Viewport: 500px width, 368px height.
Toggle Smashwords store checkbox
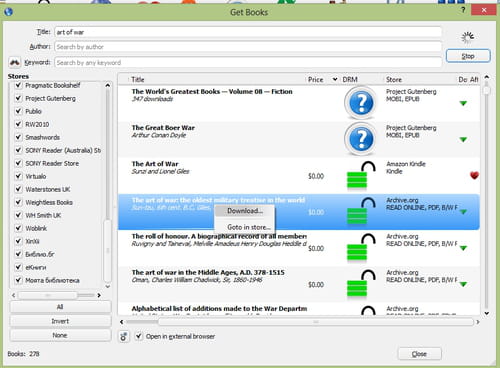(x=18, y=137)
